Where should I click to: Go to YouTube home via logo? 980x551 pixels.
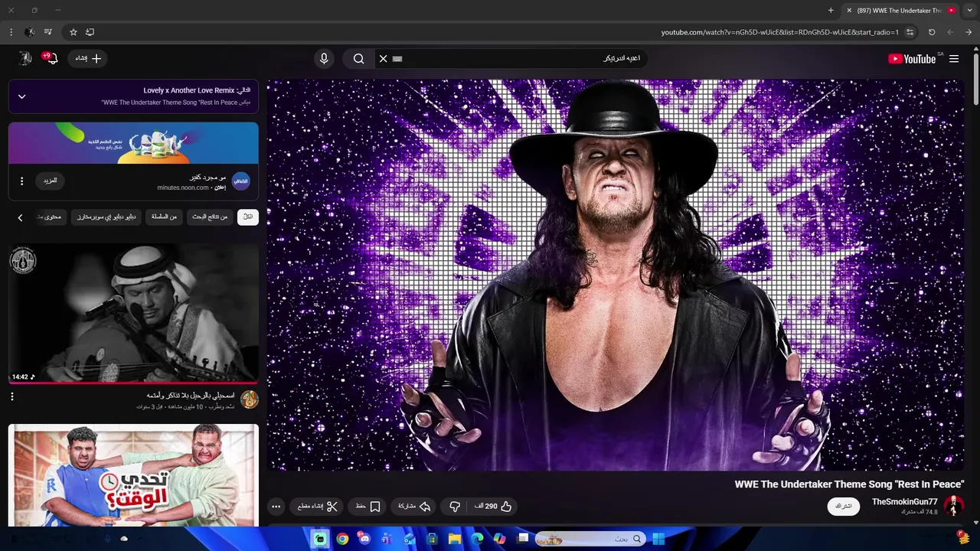click(x=912, y=59)
